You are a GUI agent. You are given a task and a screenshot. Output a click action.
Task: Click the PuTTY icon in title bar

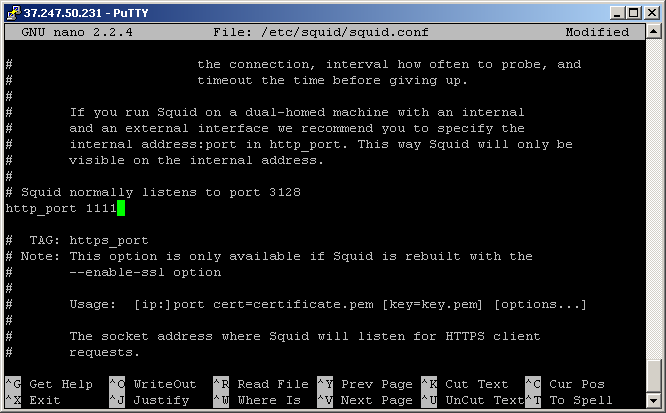click(x=13, y=13)
